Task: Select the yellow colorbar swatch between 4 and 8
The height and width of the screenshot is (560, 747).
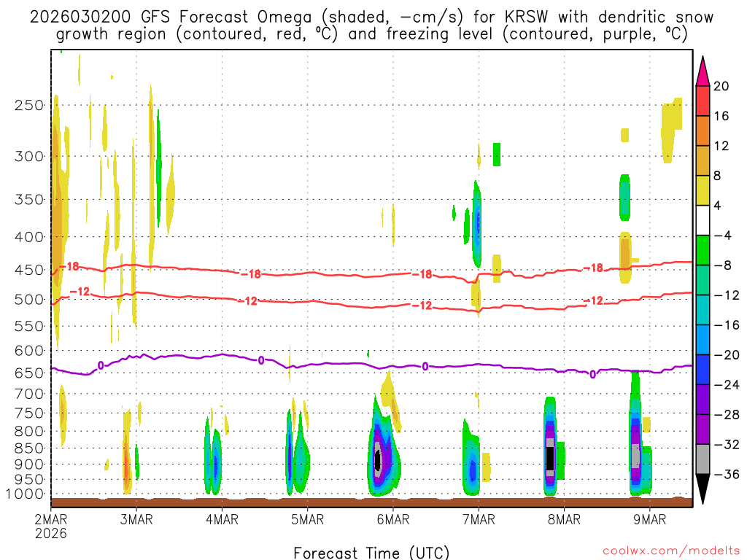Action: [703, 190]
